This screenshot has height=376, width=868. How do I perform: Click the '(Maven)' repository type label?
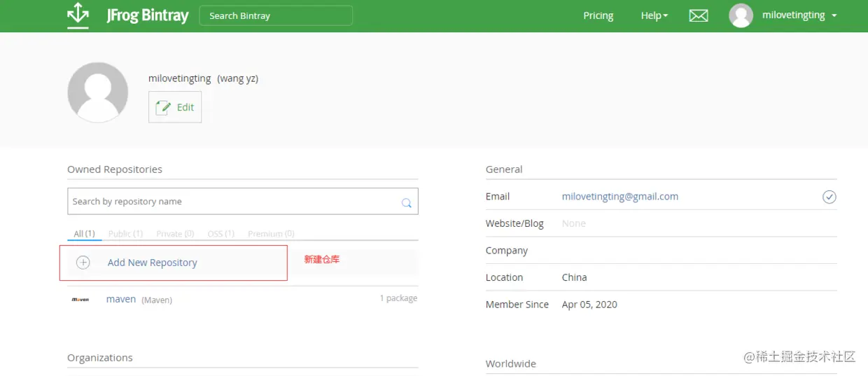pyautogui.click(x=157, y=300)
